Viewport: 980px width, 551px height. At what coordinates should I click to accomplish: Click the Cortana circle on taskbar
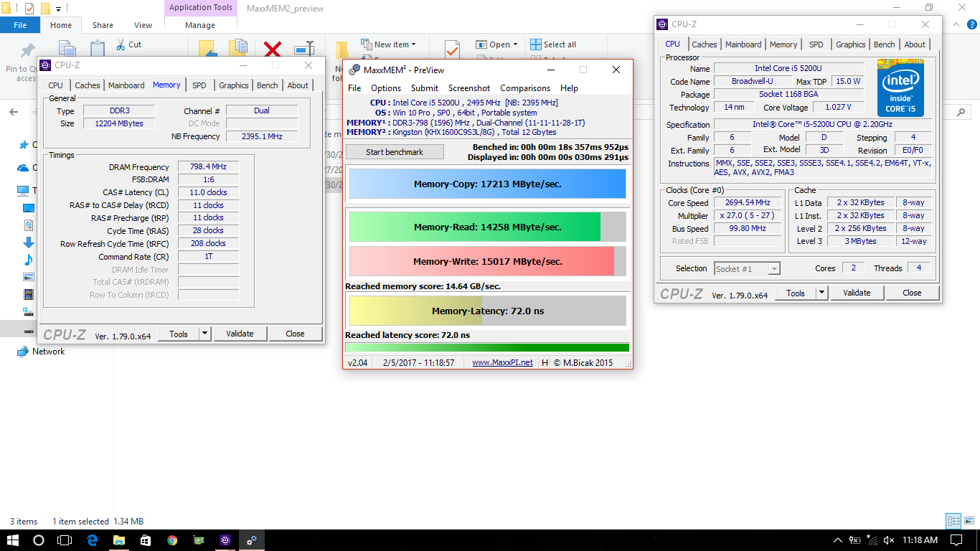[39, 540]
